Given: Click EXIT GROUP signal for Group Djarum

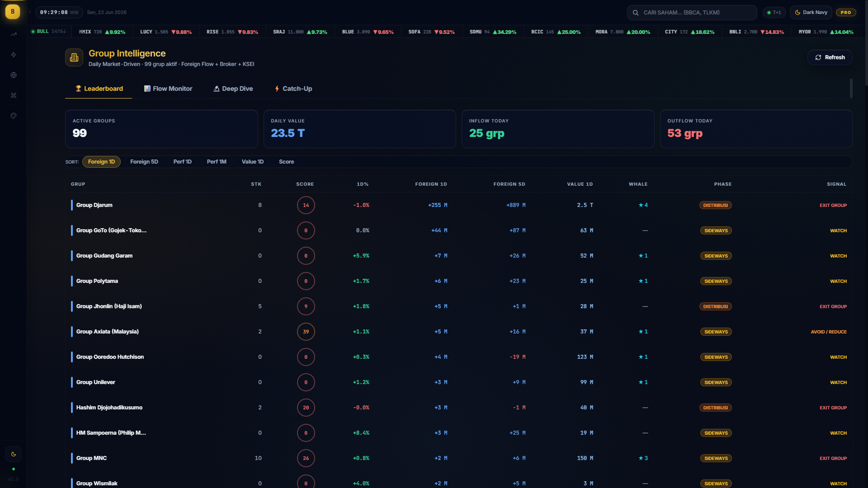Looking at the screenshot, I should coord(833,205).
